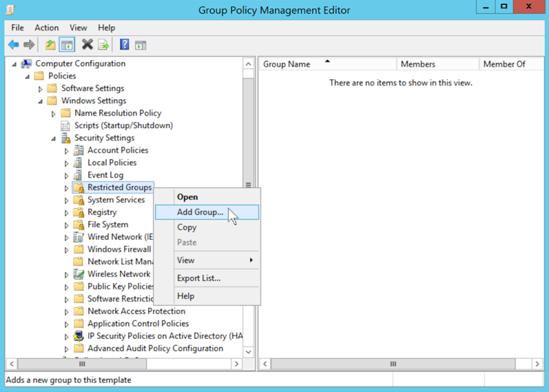Click the tree pane scroll down arrow
Image resolution: width=549 pixels, height=392 pixels.
(x=249, y=351)
